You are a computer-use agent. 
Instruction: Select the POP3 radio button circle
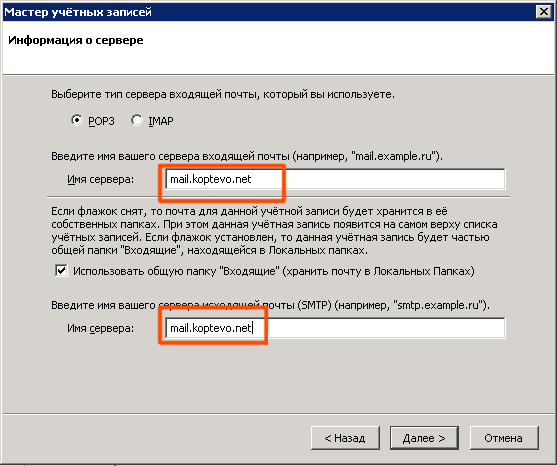(x=76, y=120)
